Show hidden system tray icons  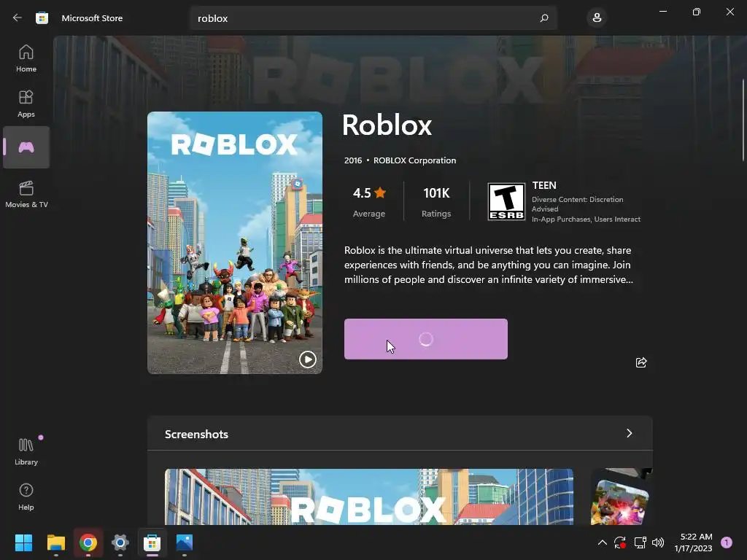[x=602, y=542]
